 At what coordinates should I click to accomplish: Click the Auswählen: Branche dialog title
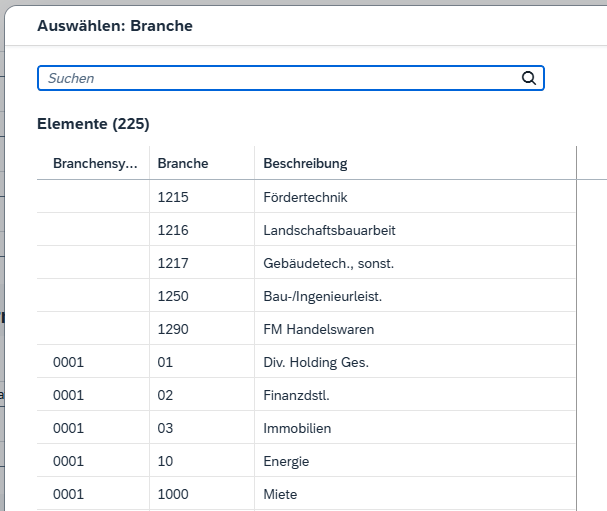(115, 26)
